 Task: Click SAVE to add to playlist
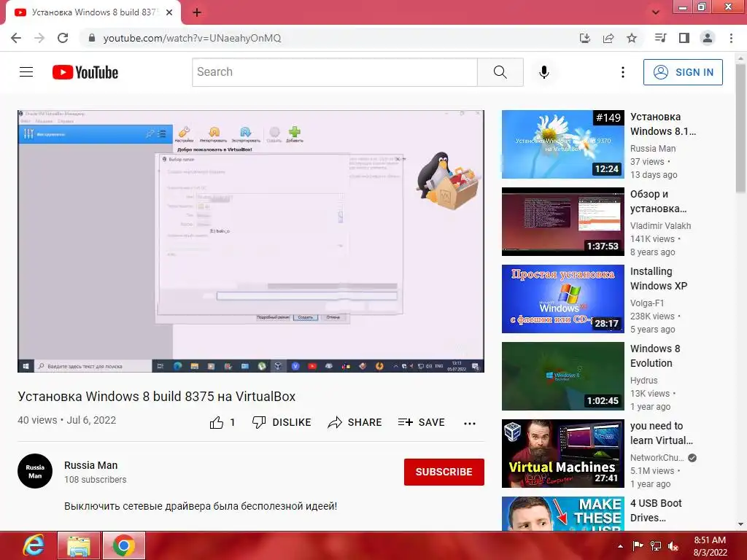pyautogui.click(x=421, y=422)
